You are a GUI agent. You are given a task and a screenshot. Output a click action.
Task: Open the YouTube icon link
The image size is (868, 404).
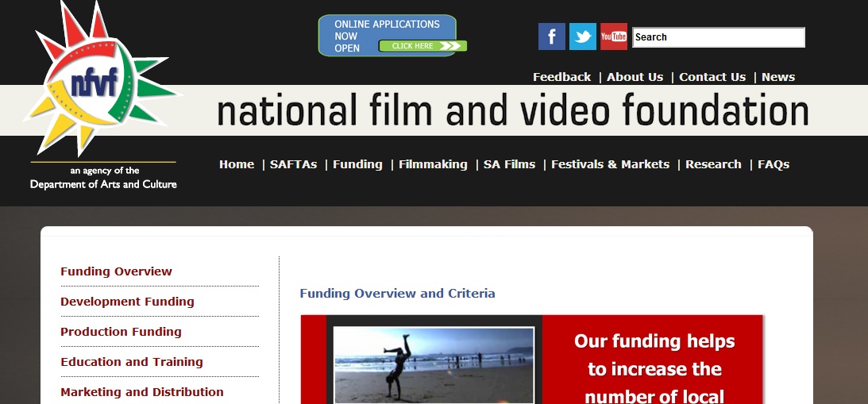tap(613, 37)
